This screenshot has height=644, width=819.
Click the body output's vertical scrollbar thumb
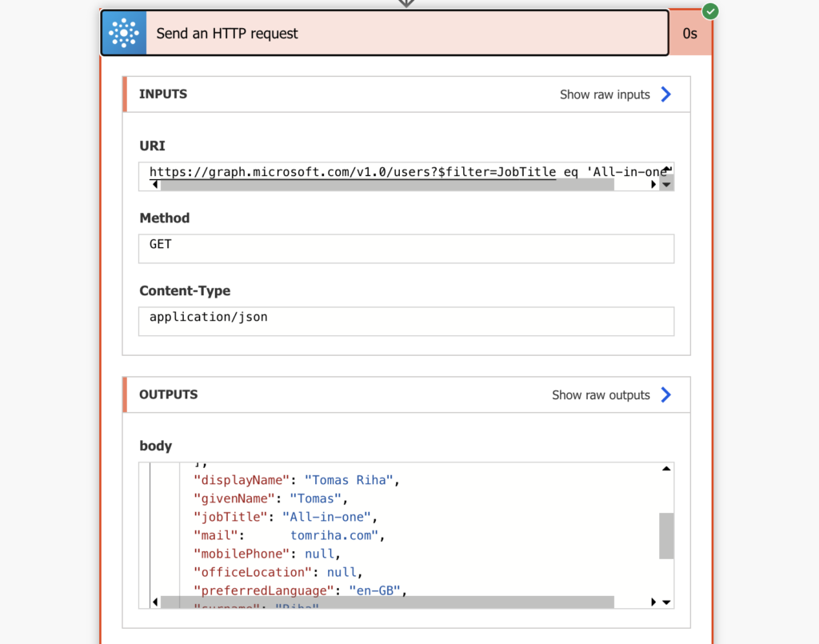tap(666, 536)
